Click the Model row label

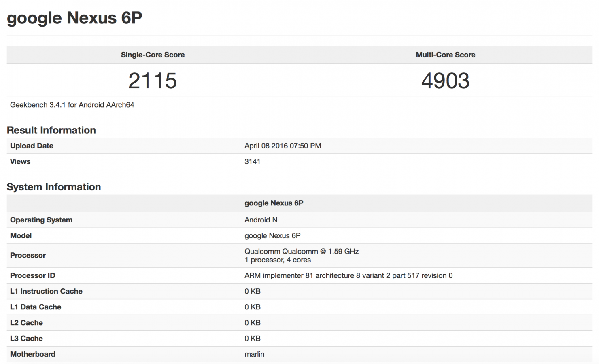[x=21, y=236]
